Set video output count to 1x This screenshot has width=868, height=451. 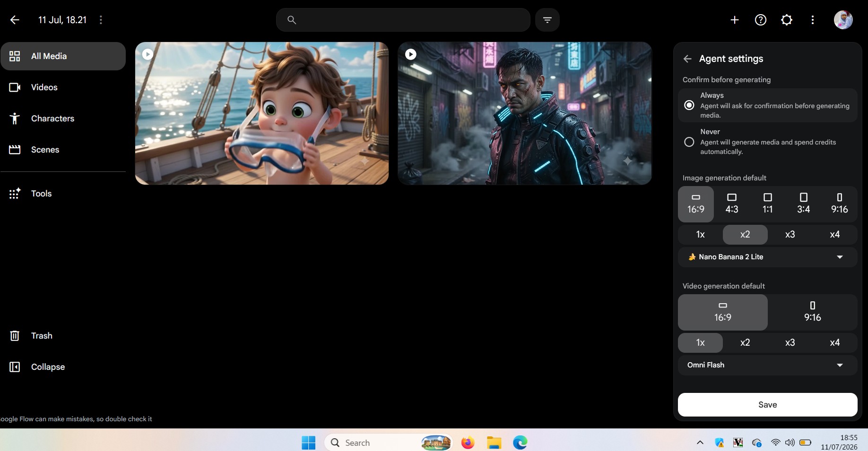pyautogui.click(x=700, y=343)
